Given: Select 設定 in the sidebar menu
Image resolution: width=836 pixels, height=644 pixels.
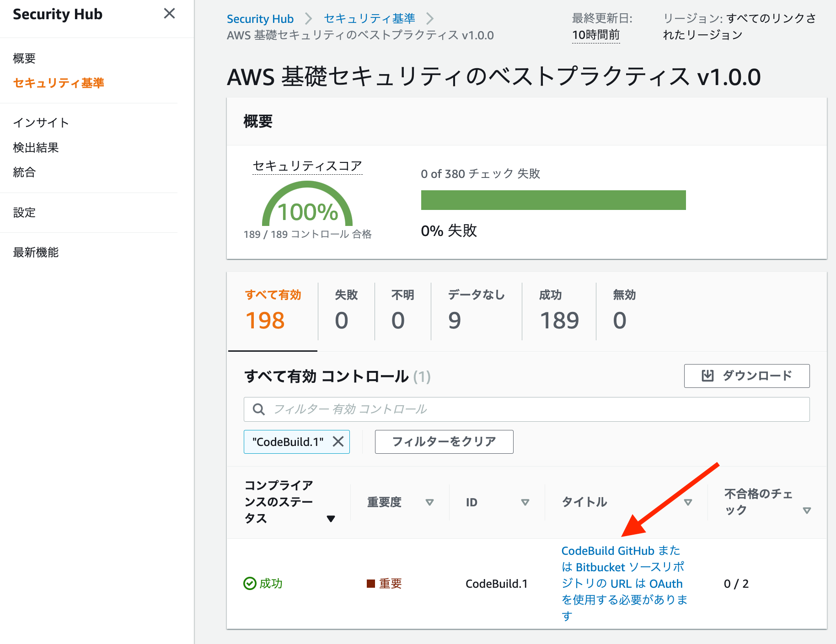Looking at the screenshot, I should 24,213.
